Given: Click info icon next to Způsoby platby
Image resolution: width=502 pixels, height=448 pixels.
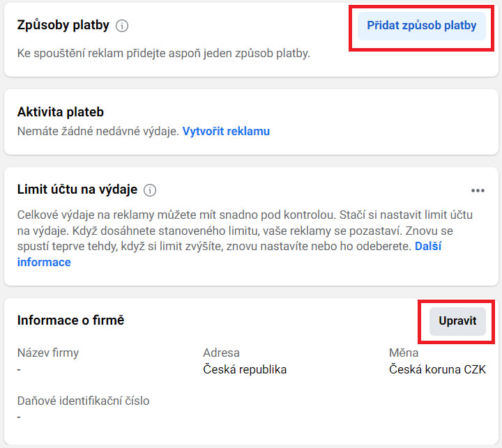Looking at the screenshot, I should (x=122, y=26).
